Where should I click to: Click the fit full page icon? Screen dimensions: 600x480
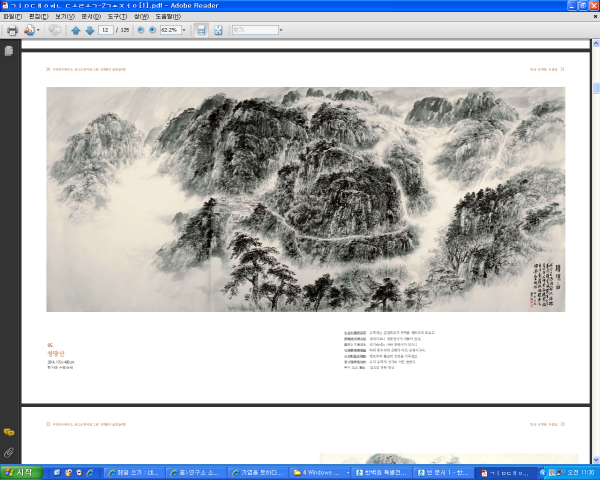[x=218, y=30]
